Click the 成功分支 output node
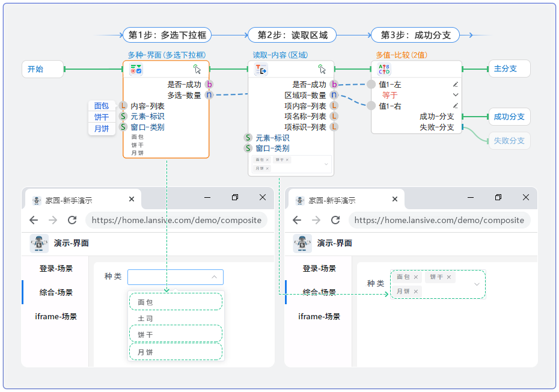Screen dimensions: 559x392 [x=509, y=117]
